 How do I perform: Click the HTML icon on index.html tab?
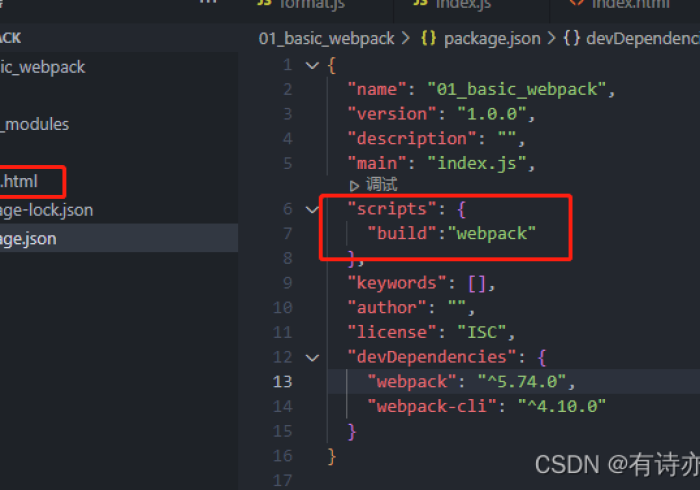[576, 4]
